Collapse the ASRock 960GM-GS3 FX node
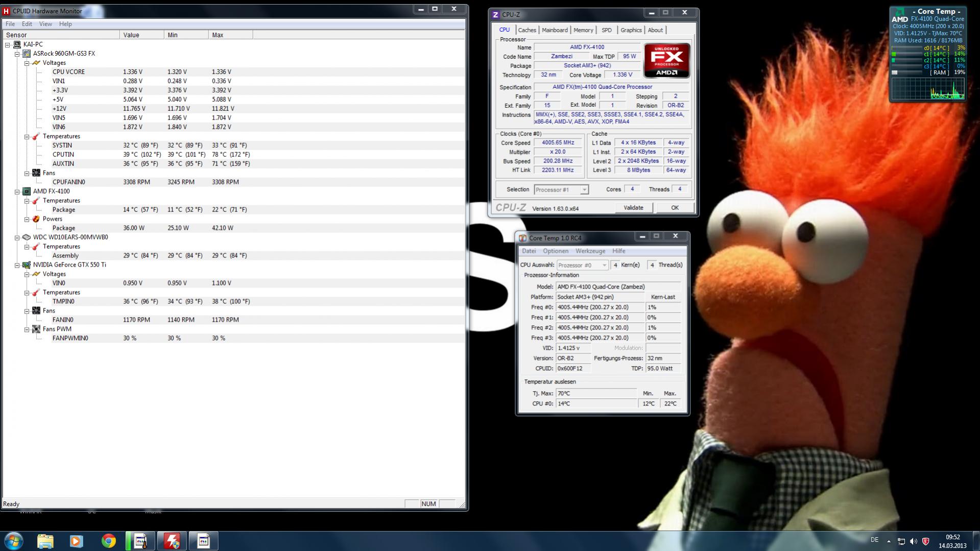 tap(17, 54)
